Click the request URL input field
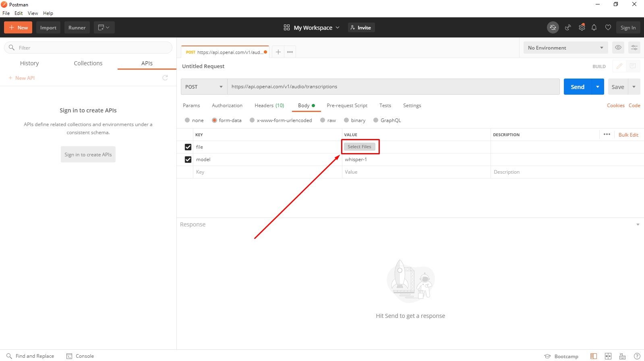644x361 pixels. click(393, 87)
